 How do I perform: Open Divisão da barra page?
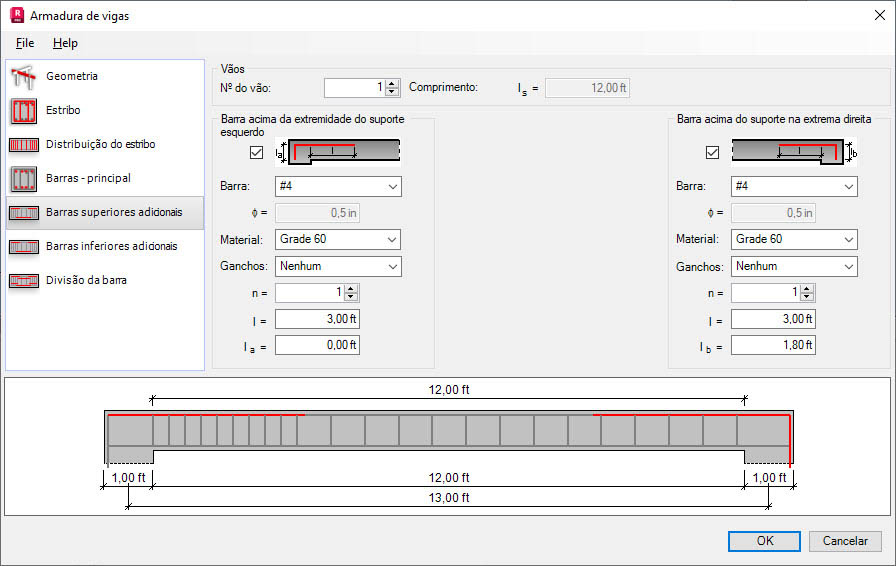pos(105,281)
